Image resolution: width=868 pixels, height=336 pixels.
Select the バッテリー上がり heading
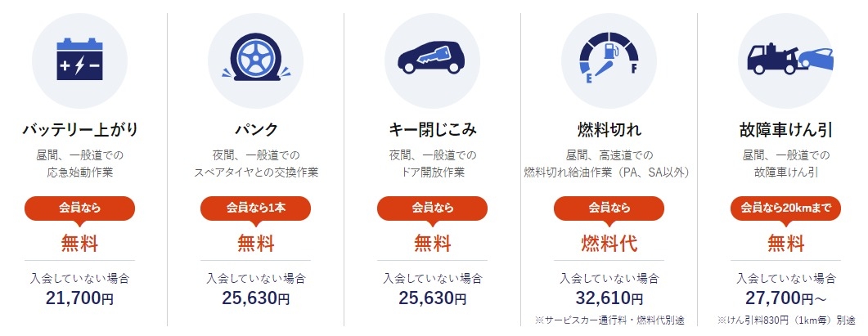point(79,130)
